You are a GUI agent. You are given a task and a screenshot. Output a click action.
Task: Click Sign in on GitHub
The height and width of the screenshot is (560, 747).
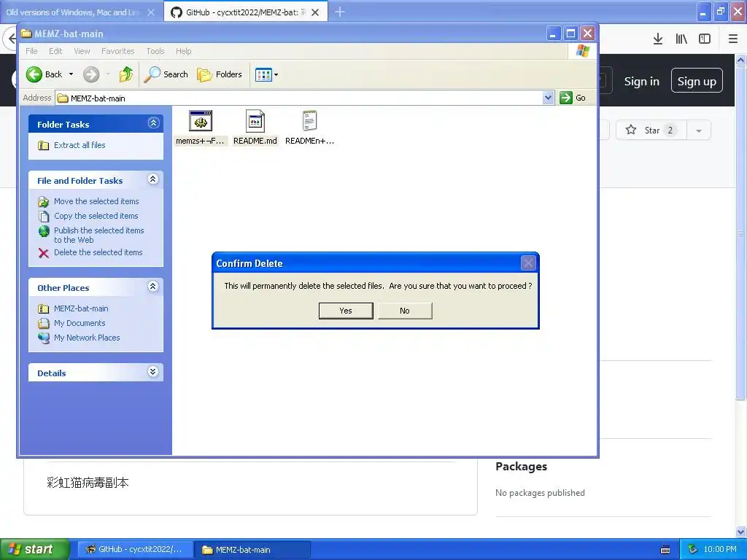point(642,82)
